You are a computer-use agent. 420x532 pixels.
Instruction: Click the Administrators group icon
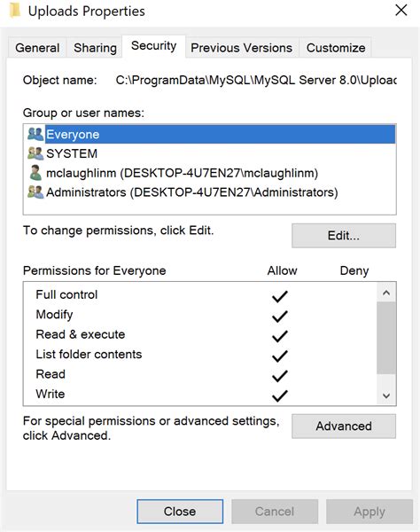35,192
